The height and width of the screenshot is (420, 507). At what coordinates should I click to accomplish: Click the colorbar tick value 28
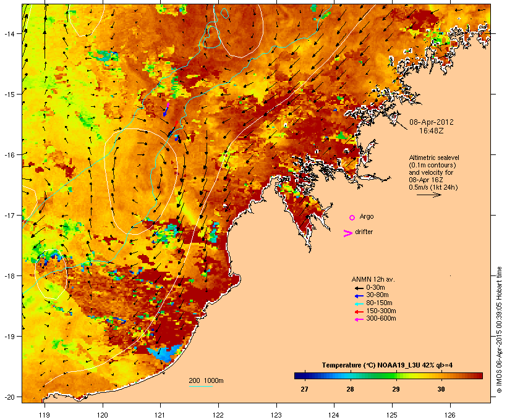(350, 389)
